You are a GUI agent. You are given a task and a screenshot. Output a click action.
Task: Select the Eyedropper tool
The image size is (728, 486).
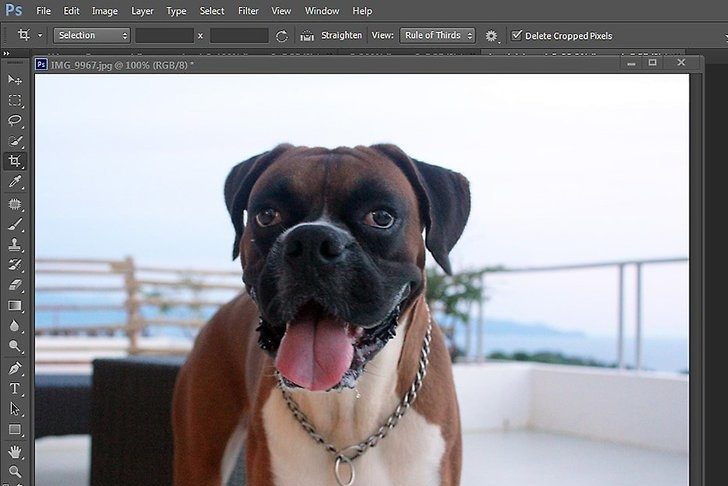(x=15, y=182)
